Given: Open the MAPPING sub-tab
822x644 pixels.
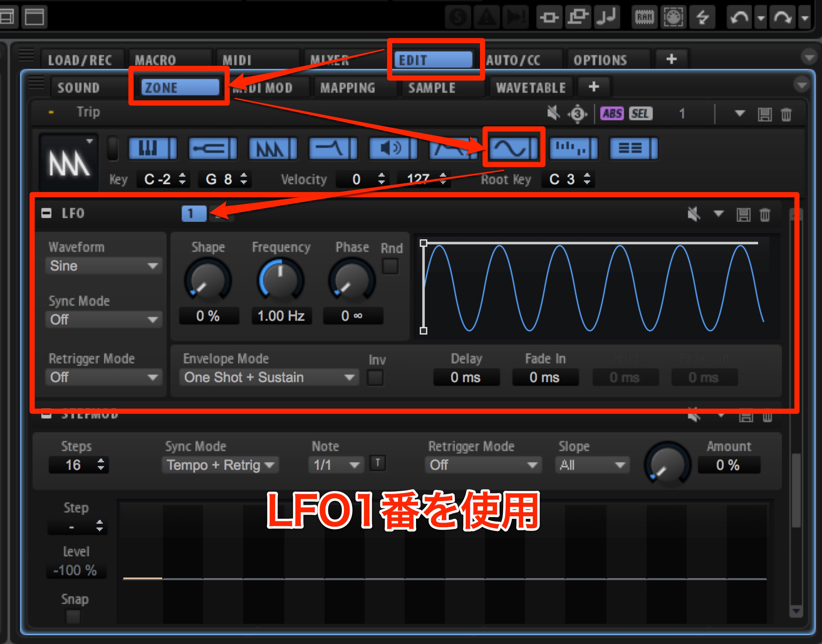Looking at the screenshot, I should click(348, 87).
